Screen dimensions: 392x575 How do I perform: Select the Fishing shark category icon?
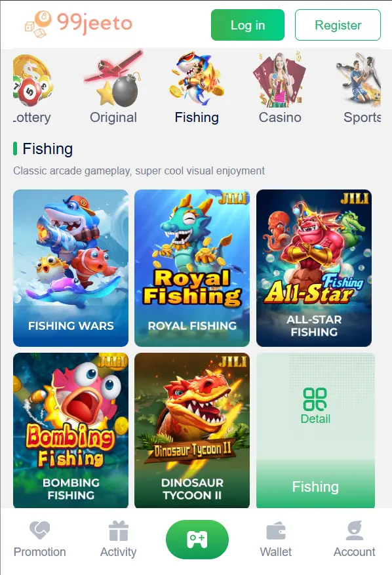click(197, 79)
